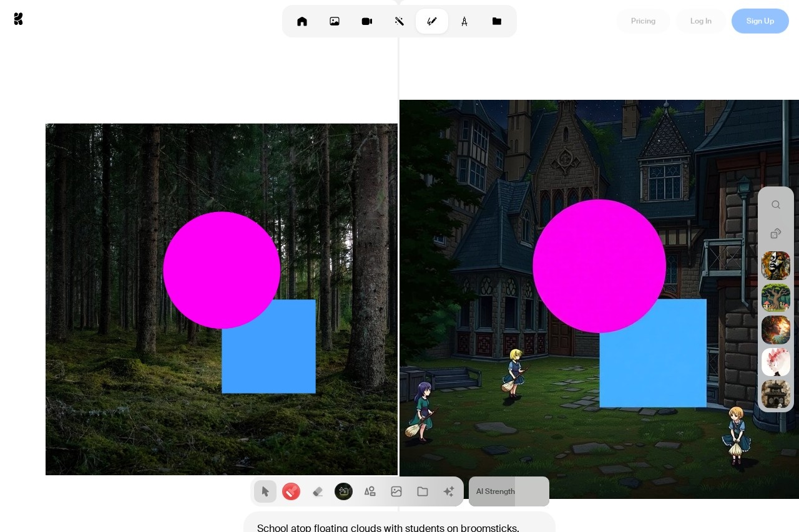Screen dimensions: 799x532
Task: Open the magic wand Enhance section
Action: [x=399, y=21]
